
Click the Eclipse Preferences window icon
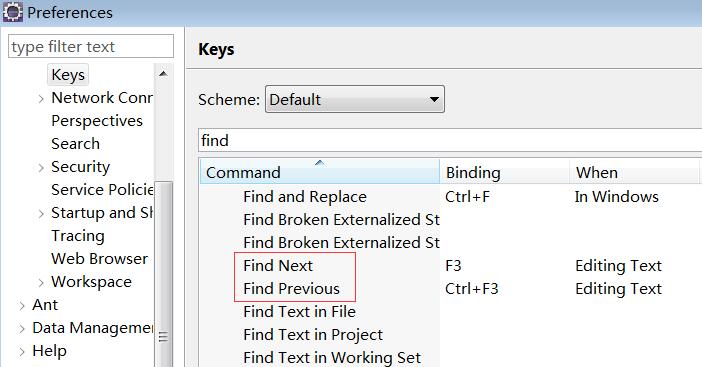(13, 12)
